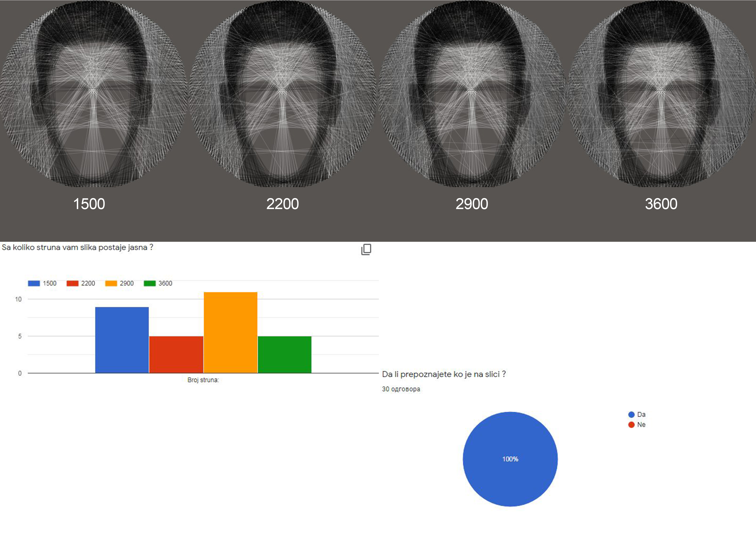
Task: Click the '2200' caption under second portrait
Action: (283, 204)
